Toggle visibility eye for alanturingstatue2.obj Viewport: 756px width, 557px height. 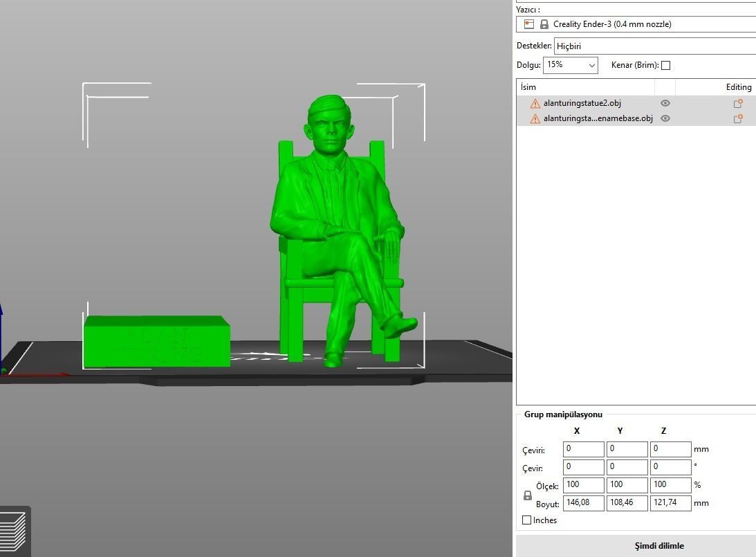(x=665, y=103)
